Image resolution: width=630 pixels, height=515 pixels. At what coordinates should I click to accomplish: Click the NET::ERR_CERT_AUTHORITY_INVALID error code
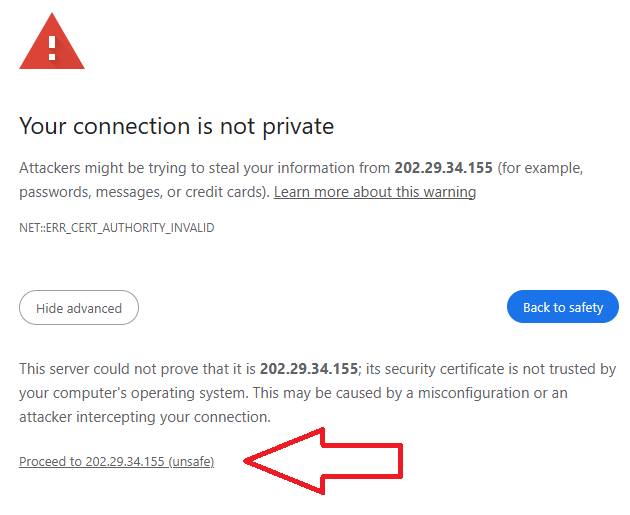[x=116, y=227]
